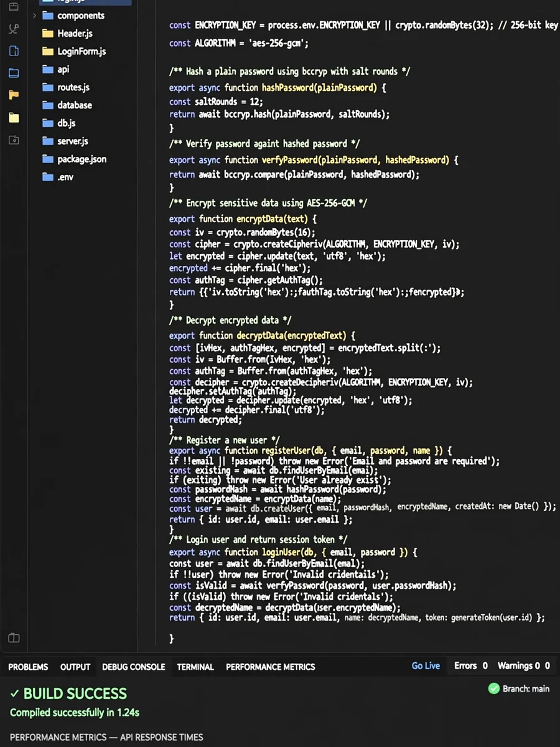Click the 'PERFORMANCE METRICS — API RESPONSE TIMES' heading
560x747 pixels.
coord(106,737)
